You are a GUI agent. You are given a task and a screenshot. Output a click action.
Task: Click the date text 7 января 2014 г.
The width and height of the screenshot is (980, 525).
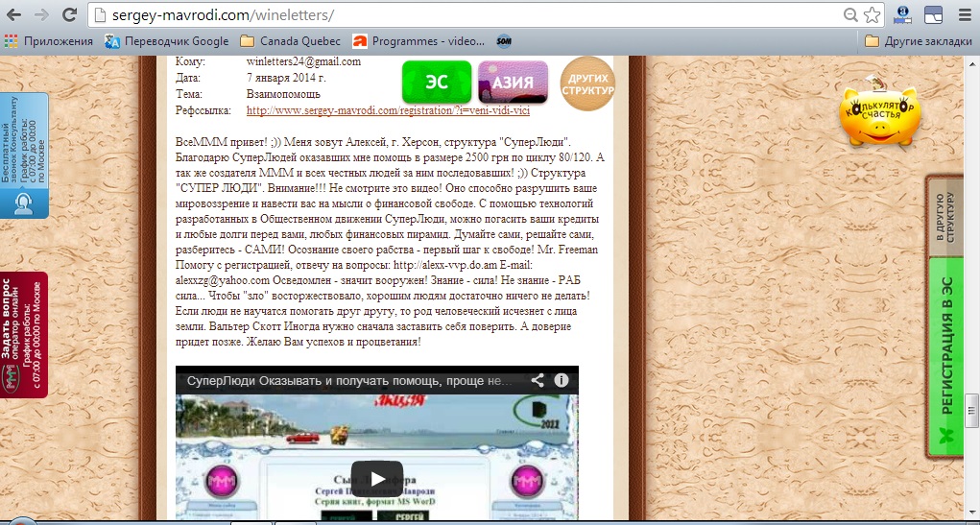(x=286, y=78)
